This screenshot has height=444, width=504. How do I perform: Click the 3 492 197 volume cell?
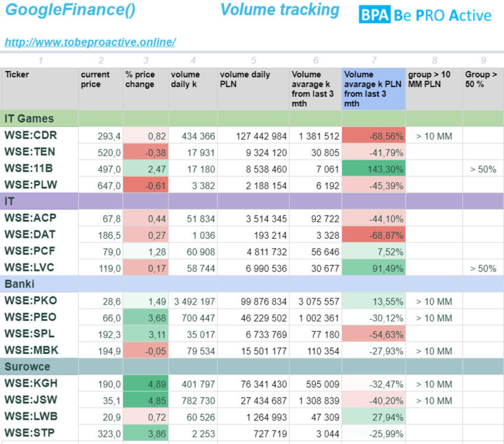click(x=193, y=301)
